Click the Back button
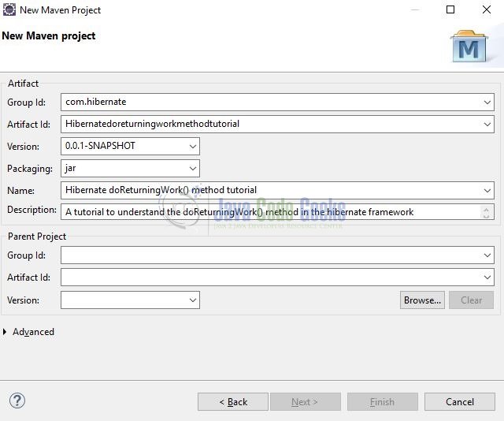Image resolution: width=504 pixels, height=421 pixels. coord(233,402)
